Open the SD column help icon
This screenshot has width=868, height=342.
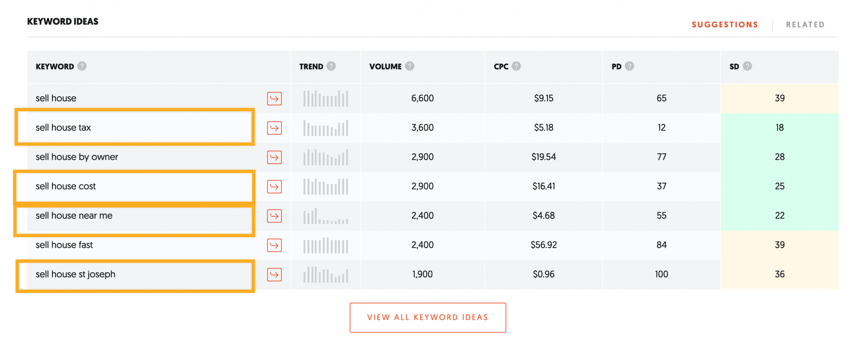click(747, 66)
